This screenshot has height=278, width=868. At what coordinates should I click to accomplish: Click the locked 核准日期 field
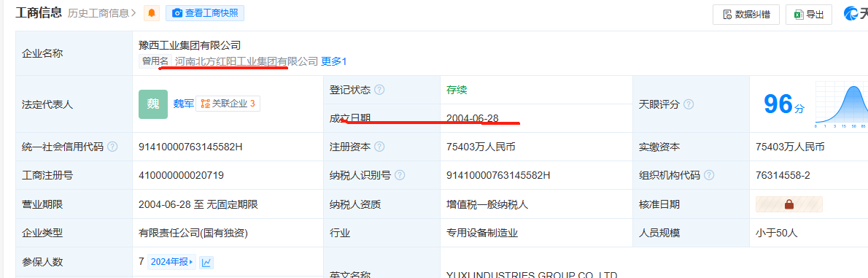tap(788, 204)
